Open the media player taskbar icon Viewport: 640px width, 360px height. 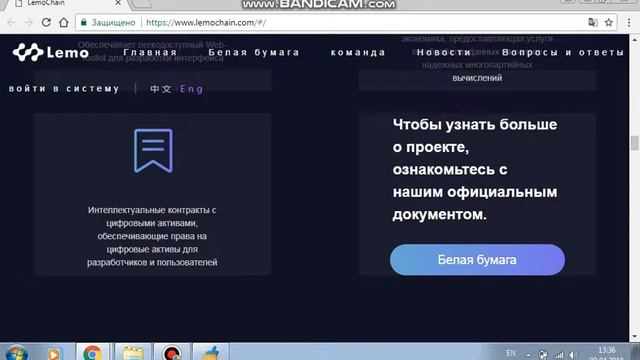coord(54,353)
